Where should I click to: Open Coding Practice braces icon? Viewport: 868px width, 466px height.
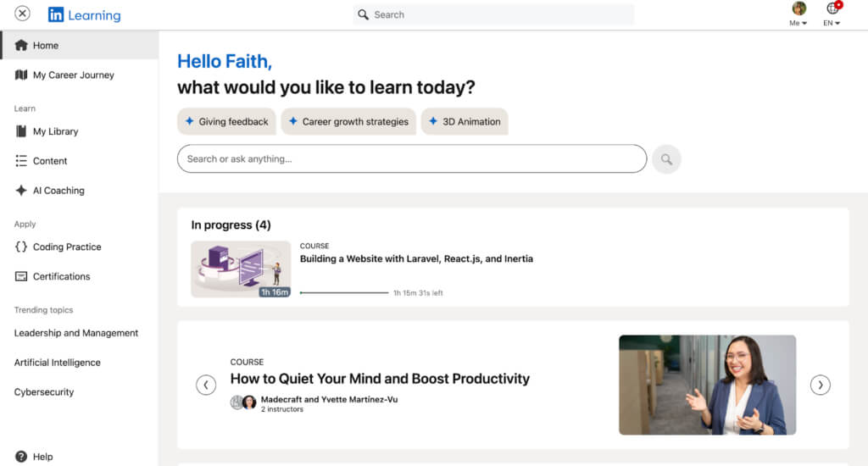point(21,247)
